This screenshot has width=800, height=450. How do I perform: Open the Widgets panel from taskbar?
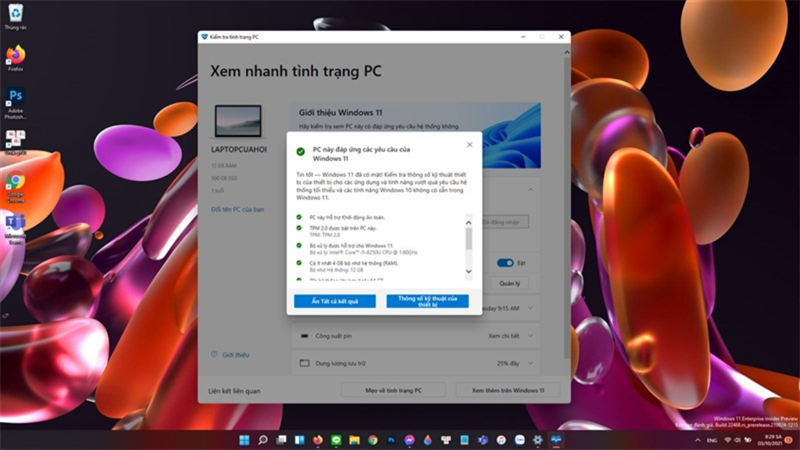[299, 440]
